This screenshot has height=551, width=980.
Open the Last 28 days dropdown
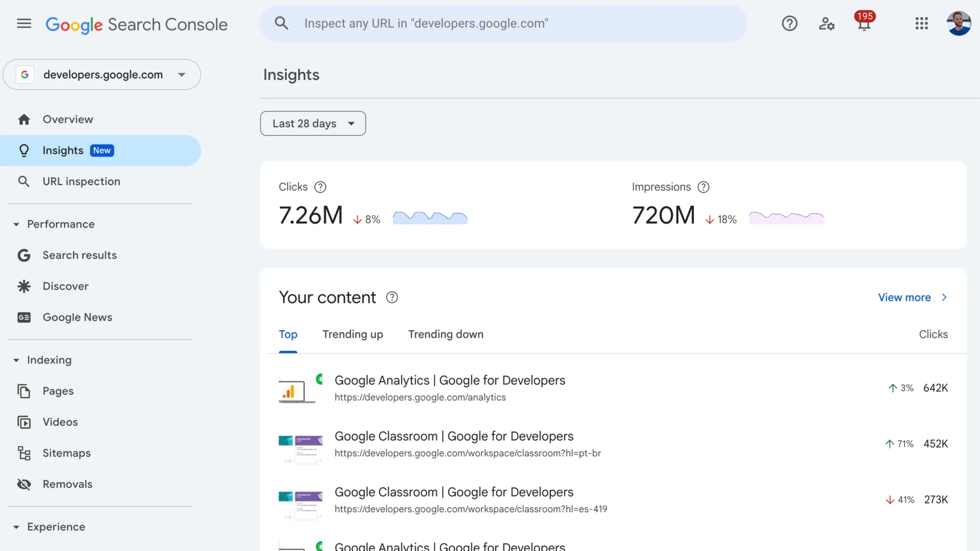[x=313, y=123]
